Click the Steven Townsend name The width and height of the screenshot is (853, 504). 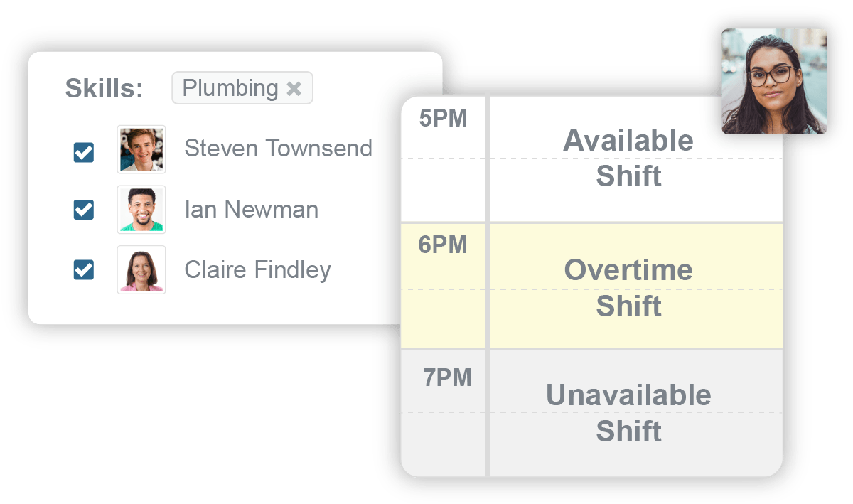tap(278, 148)
